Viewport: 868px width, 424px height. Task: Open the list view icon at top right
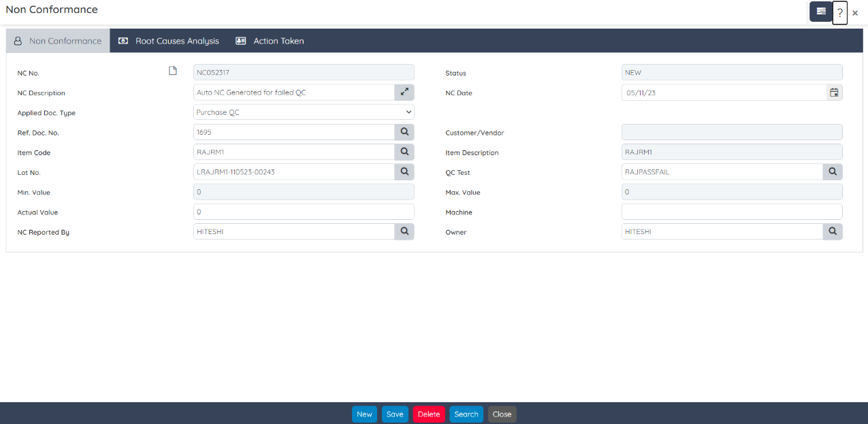coord(821,12)
